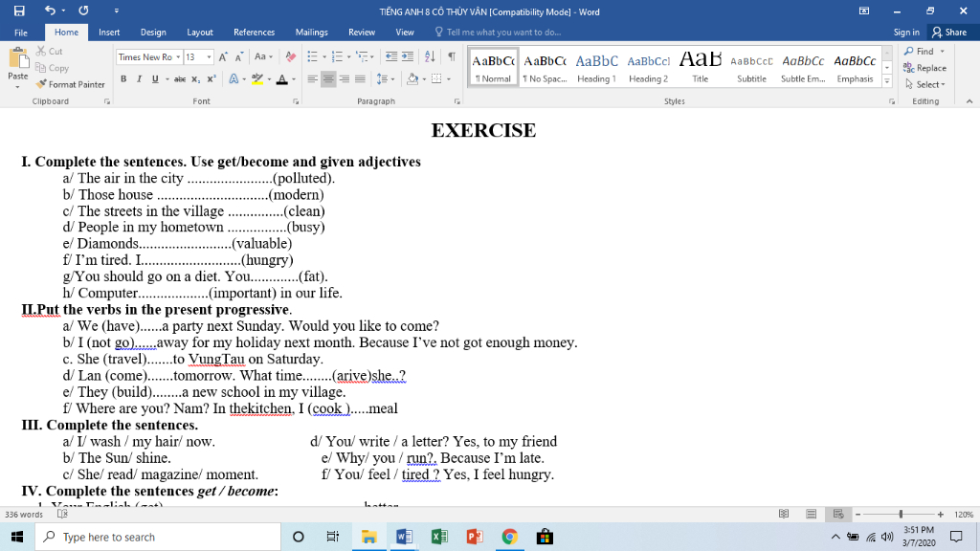Switch to the Insert tab
This screenshot has height=551, width=980.
point(109,33)
